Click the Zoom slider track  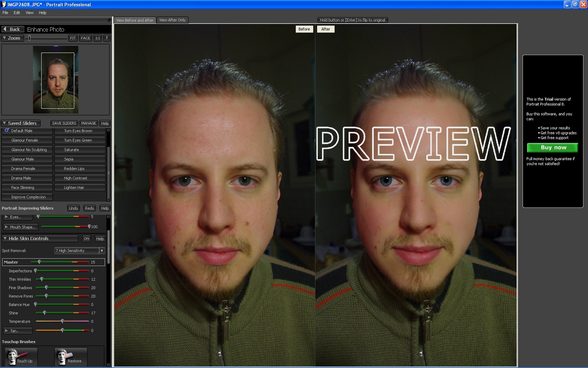pos(46,38)
